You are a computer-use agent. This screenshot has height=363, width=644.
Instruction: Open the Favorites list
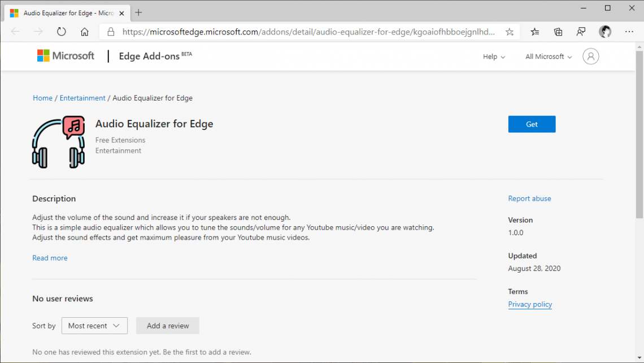pyautogui.click(x=534, y=32)
